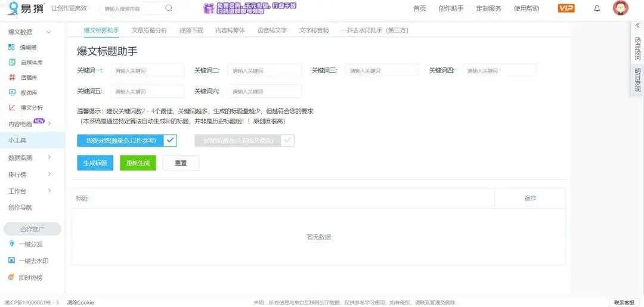644x307 pixels.
Task: Click the blue 生成标题 button
Action: pos(95,163)
